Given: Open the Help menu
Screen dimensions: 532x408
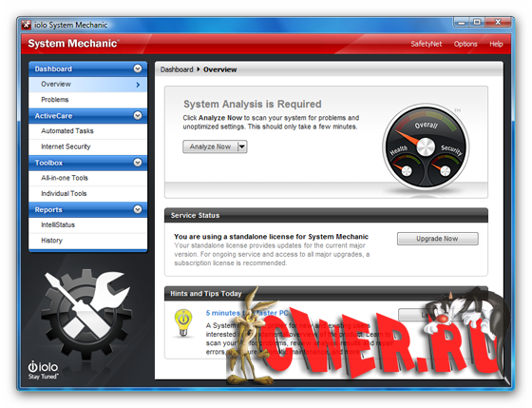Looking at the screenshot, I should 496,44.
